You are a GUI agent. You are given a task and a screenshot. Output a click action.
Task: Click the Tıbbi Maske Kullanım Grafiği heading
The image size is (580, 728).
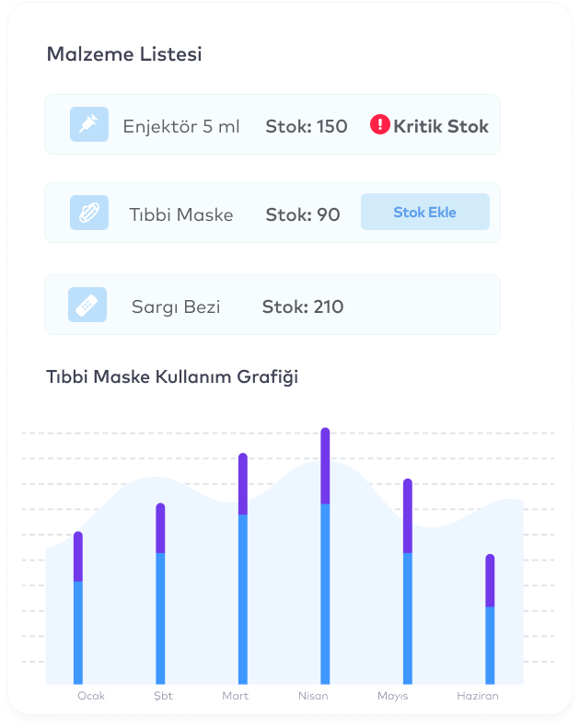click(x=172, y=376)
